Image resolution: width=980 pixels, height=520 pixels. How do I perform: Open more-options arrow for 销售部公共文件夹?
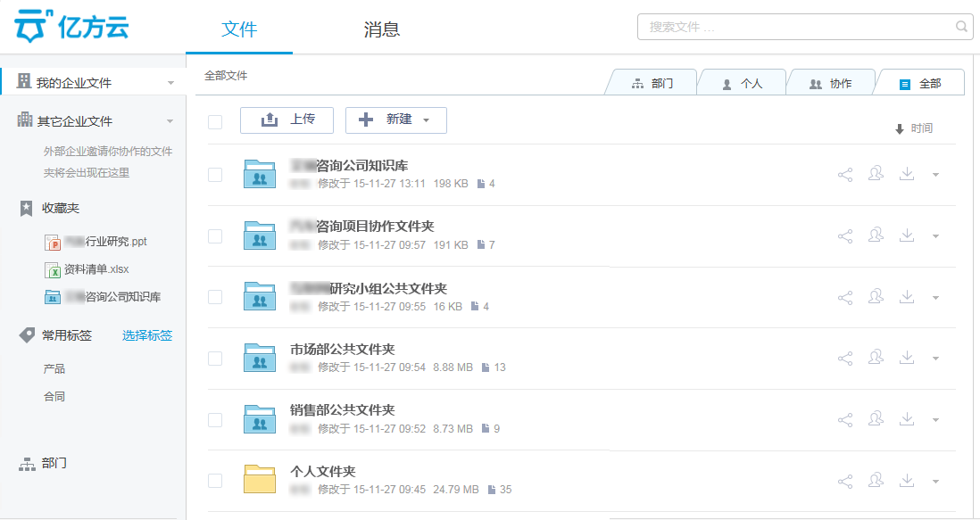935,420
